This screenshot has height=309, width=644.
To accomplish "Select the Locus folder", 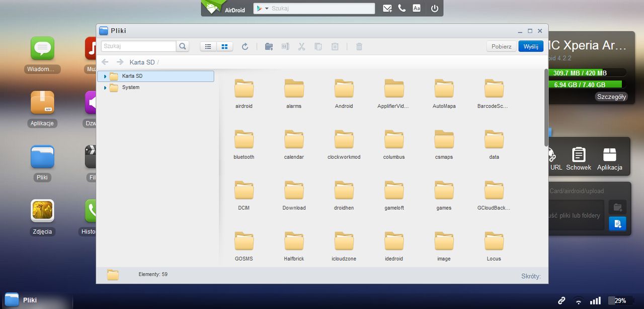I will click(x=494, y=246).
